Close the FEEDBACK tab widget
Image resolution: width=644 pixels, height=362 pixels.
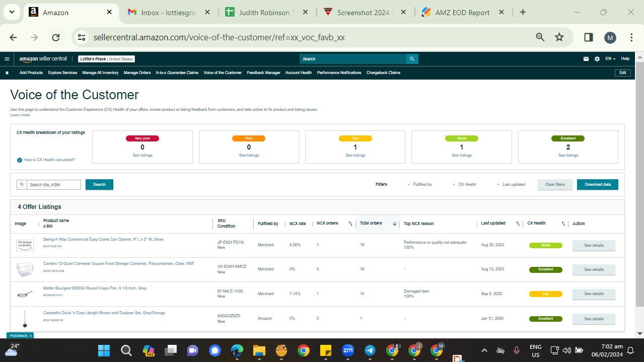[x=31, y=336]
